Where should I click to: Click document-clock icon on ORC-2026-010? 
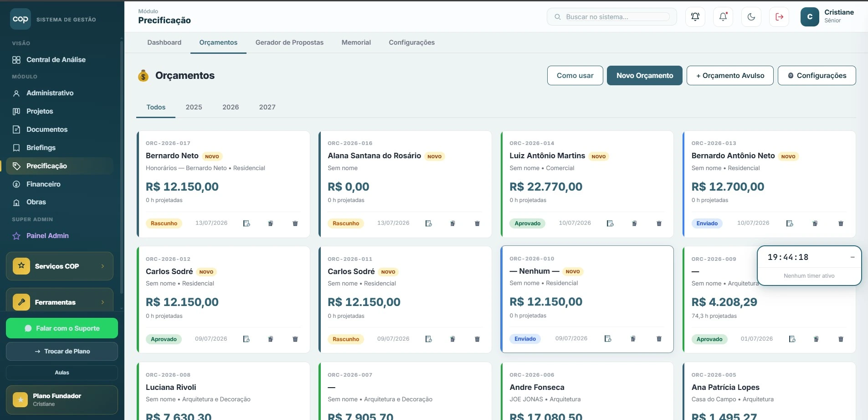pyautogui.click(x=608, y=339)
